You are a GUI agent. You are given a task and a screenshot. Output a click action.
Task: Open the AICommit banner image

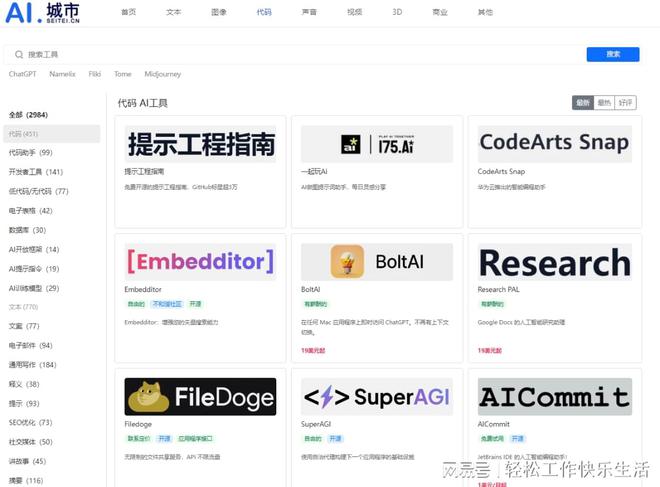point(555,397)
